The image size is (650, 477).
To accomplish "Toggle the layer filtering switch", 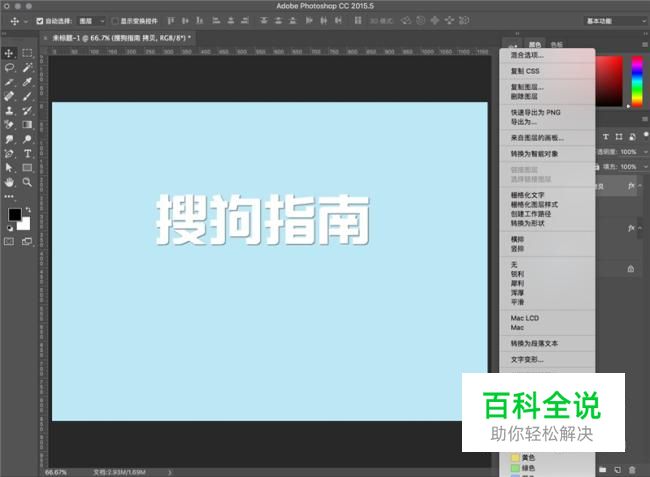I will (x=645, y=134).
